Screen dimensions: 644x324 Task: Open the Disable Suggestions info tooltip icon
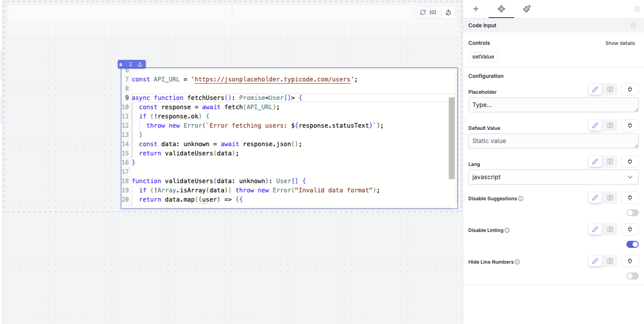coord(521,198)
